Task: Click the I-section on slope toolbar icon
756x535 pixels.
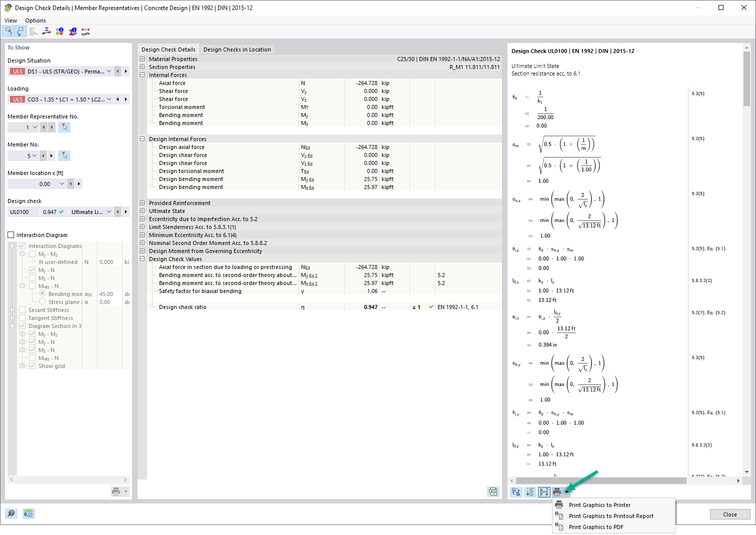Action: (46, 31)
